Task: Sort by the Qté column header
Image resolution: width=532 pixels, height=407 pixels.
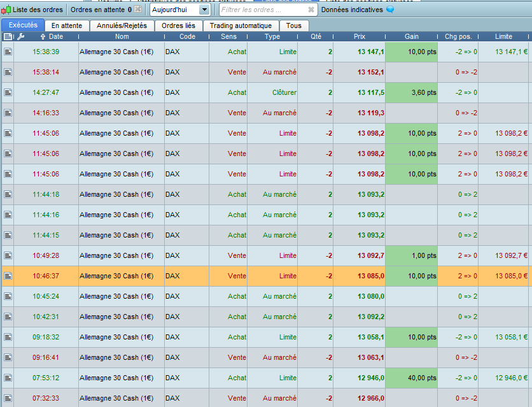Action: [316, 36]
